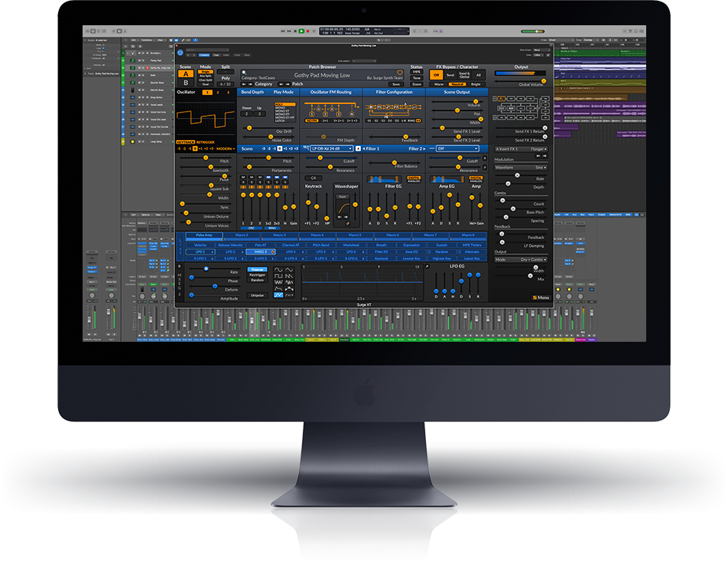Toggle the plugin power button

[x=180, y=53]
